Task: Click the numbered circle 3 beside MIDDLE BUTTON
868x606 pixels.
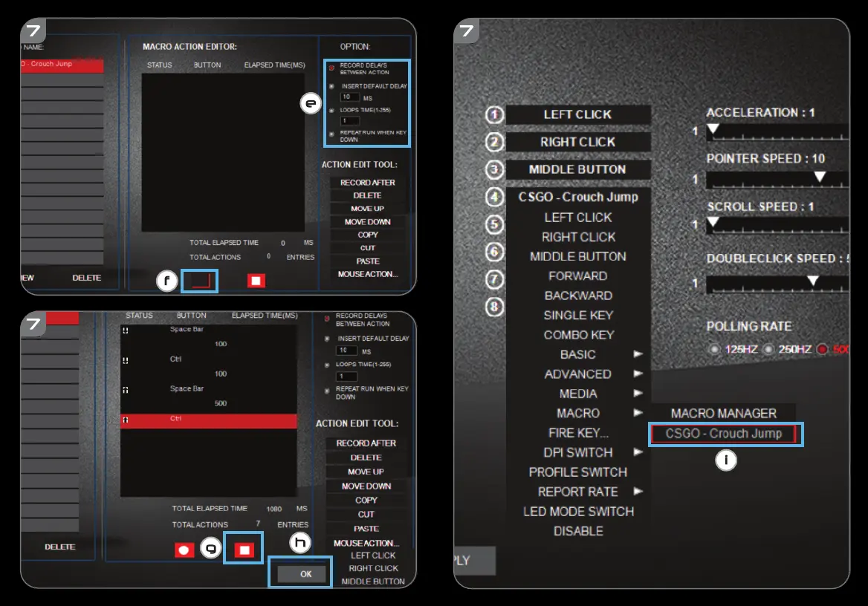Action: click(495, 170)
